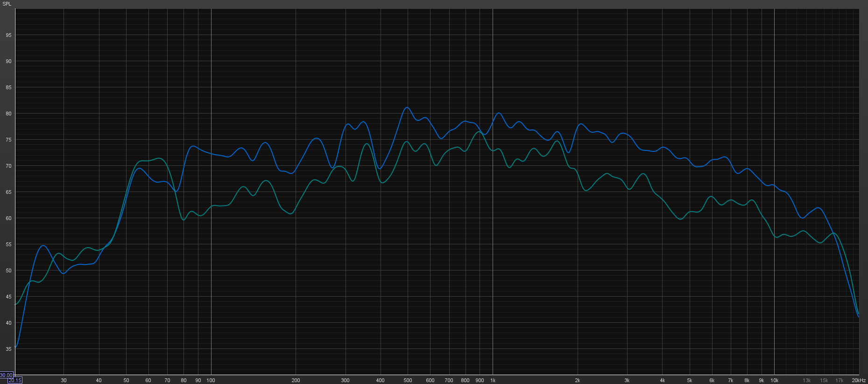Click the 20kHz label on frequency axis
The height and width of the screenshot is (384, 868).
pos(859,380)
